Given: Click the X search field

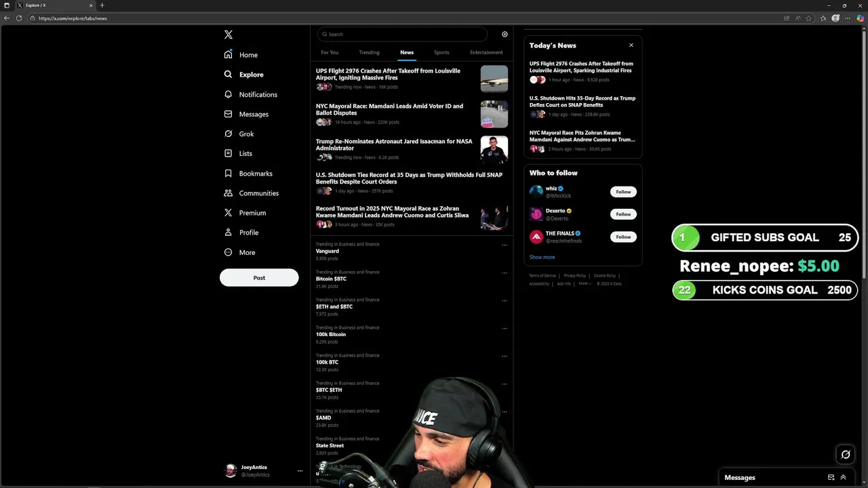Looking at the screenshot, I should click(x=402, y=34).
